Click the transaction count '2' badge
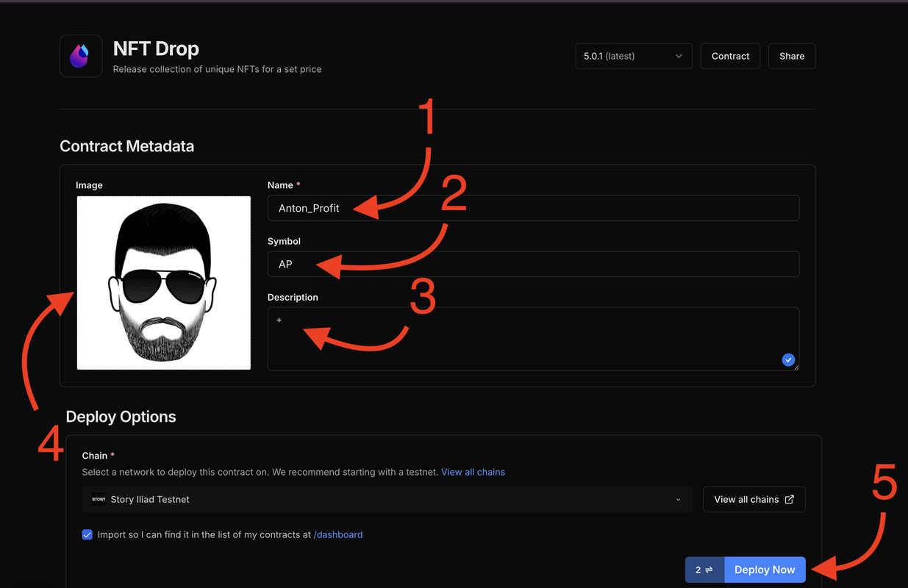 704,570
